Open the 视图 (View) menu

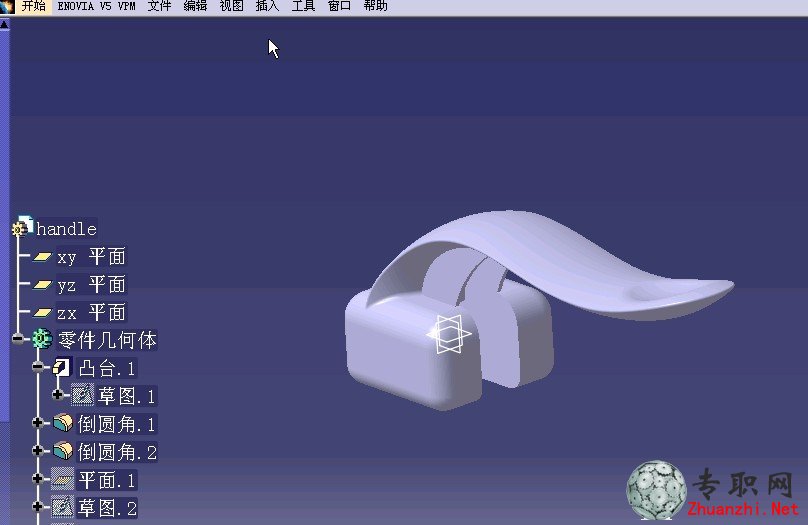(x=231, y=6)
